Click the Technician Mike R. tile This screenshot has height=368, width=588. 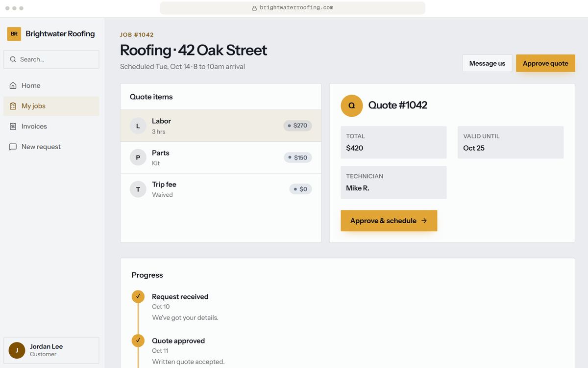pyautogui.click(x=393, y=183)
